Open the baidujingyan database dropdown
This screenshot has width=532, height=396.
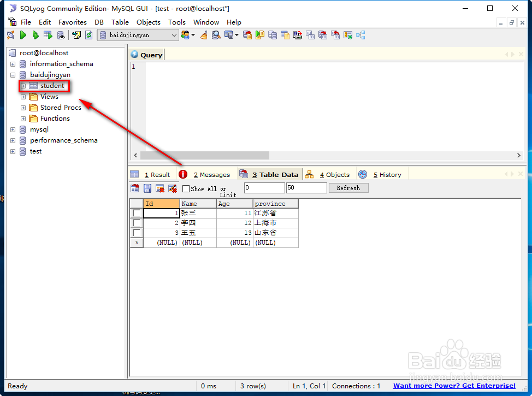click(x=174, y=35)
